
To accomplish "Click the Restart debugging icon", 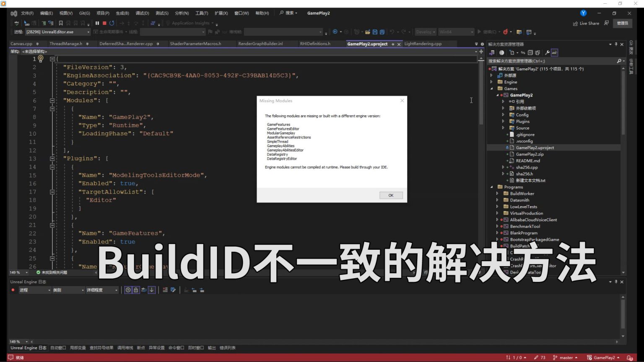I will click(111, 23).
